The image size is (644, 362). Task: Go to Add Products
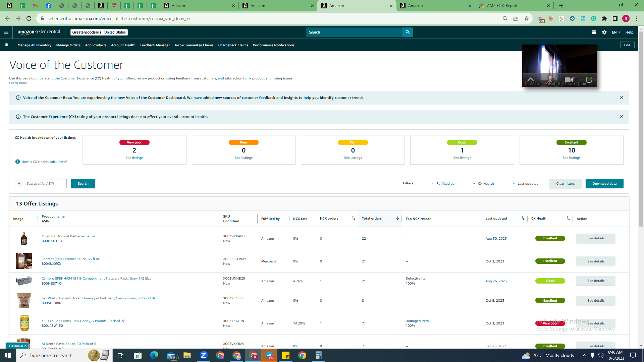click(96, 45)
